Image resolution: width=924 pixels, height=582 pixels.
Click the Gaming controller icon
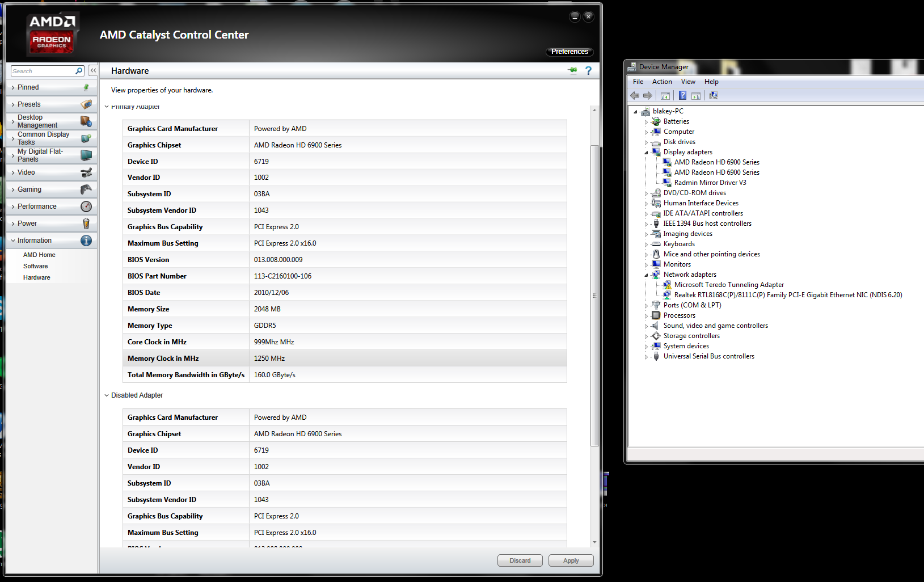[x=86, y=189]
